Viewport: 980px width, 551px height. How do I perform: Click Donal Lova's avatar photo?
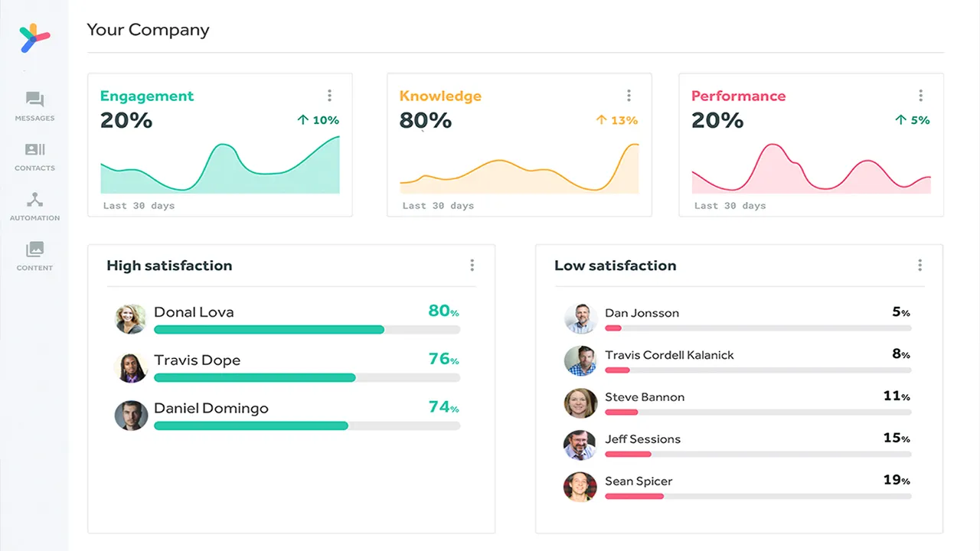[x=130, y=319]
